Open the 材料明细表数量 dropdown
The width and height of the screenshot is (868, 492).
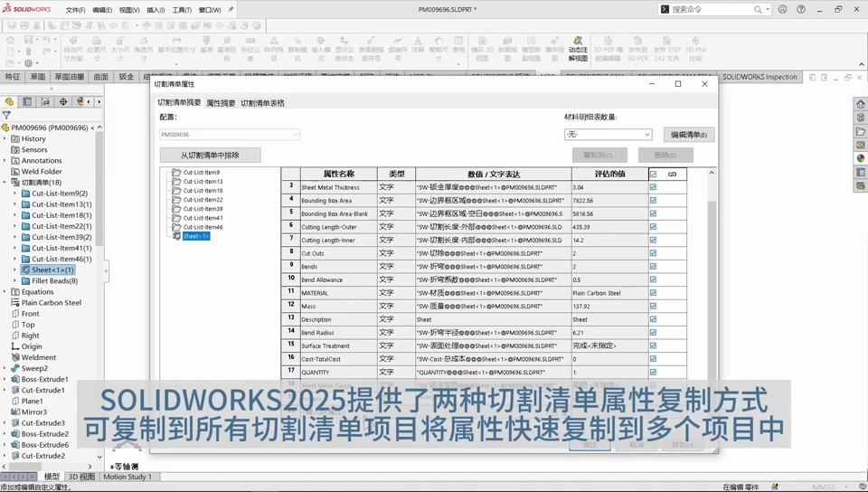coord(608,135)
